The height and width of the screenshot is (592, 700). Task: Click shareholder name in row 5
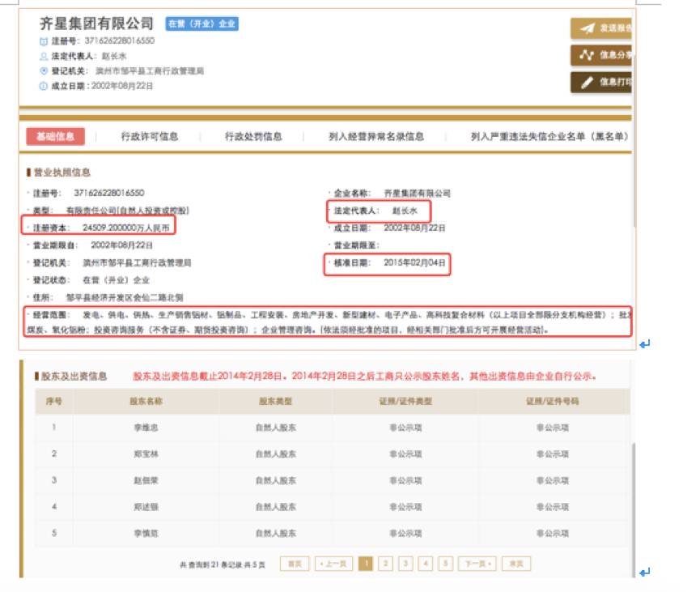point(146,534)
